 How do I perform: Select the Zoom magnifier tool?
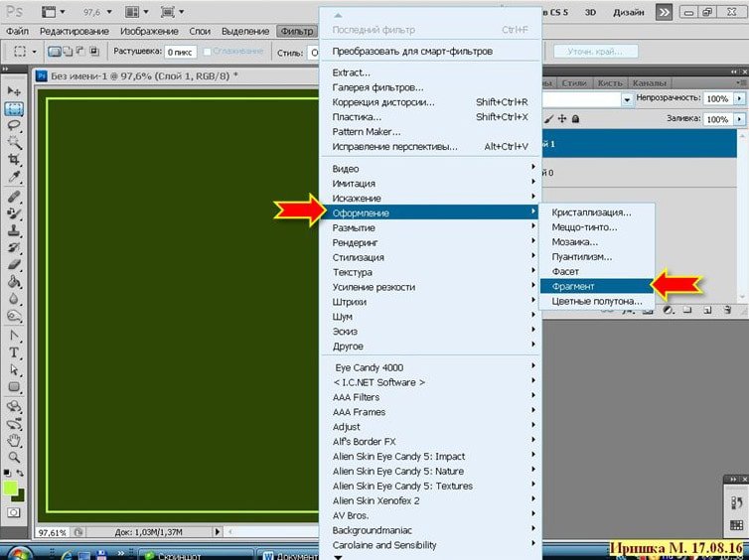[x=15, y=457]
